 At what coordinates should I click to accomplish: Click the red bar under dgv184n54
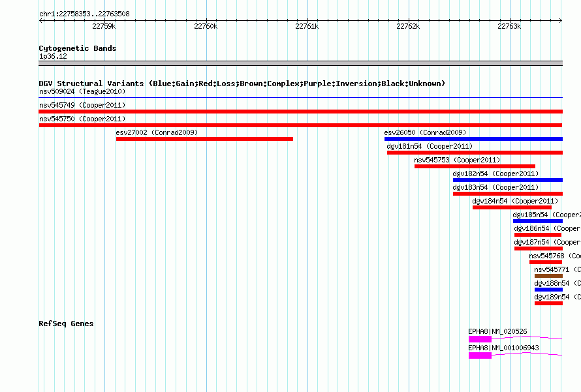[512, 207]
